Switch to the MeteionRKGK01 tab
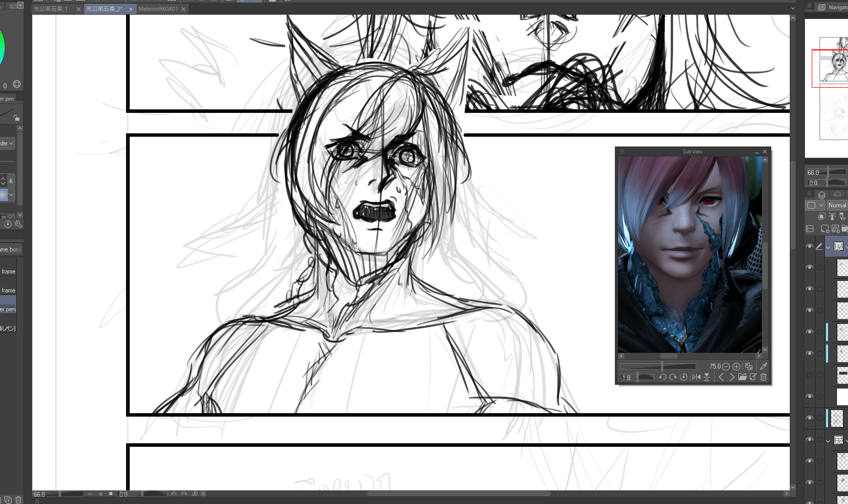Screen dimensions: 848x504 [158, 9]
